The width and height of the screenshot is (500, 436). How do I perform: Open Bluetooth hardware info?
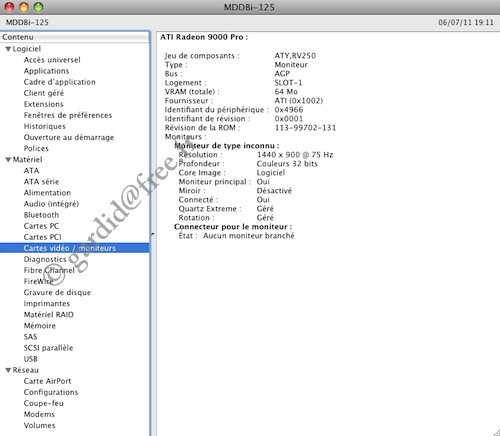coord(41,215)
